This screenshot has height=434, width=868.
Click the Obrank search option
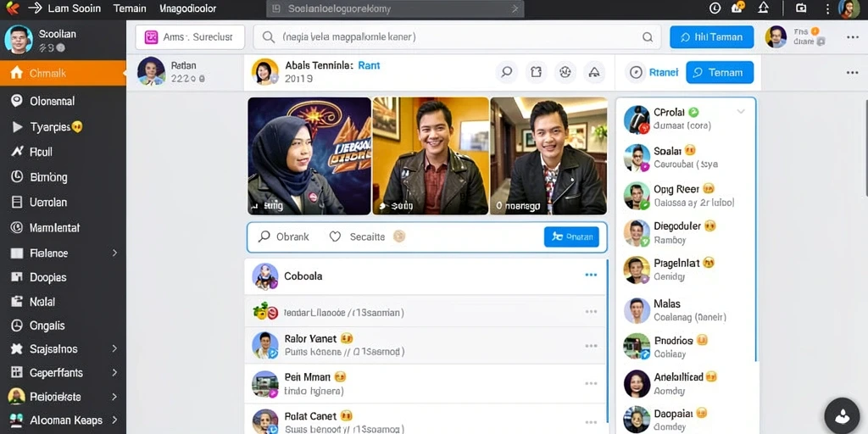pos(285,237)
